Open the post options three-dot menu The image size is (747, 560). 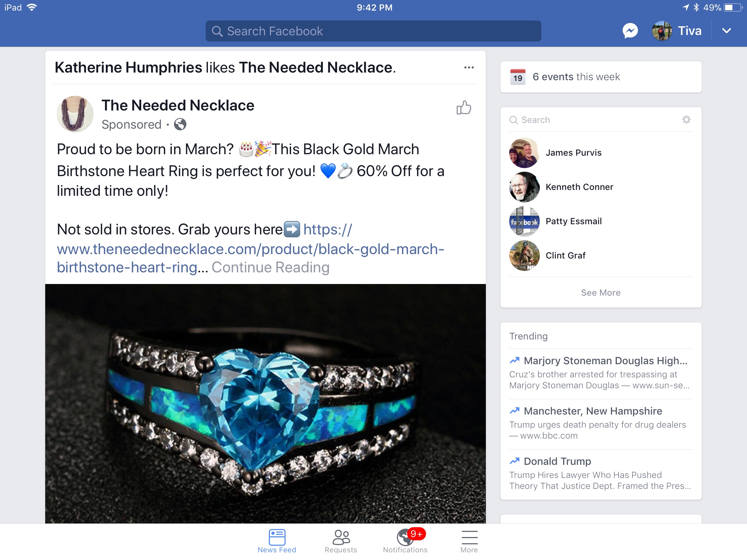pos(469,67)
